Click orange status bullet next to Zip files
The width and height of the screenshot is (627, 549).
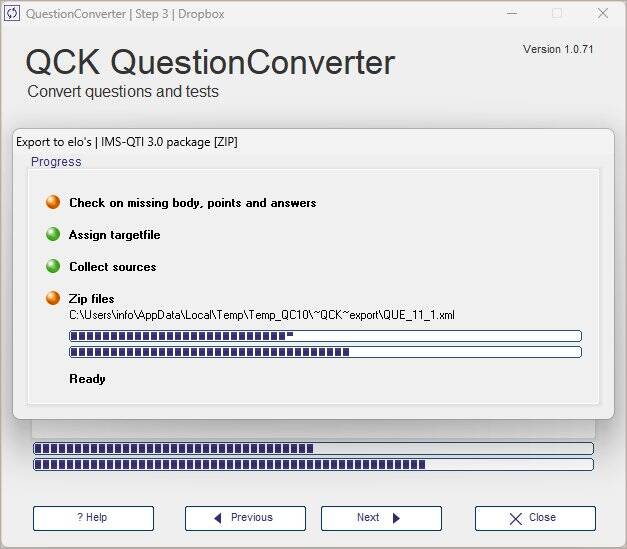tap(53, 298)
